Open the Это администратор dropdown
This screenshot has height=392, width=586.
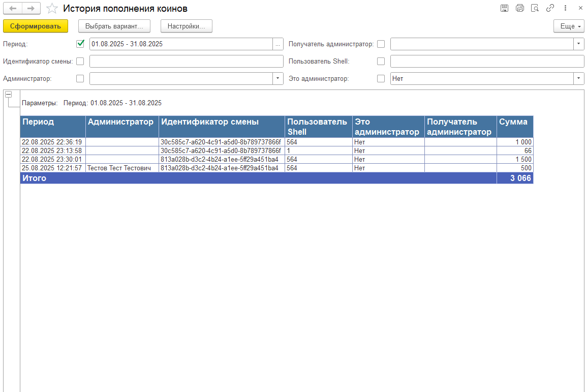pos(579,79)
